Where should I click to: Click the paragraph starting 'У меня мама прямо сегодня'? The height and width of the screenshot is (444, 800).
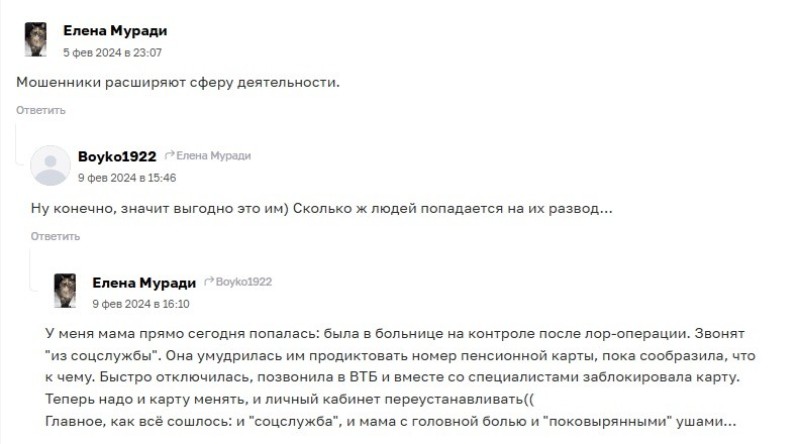pyautogui.click(x=395, y=333)
